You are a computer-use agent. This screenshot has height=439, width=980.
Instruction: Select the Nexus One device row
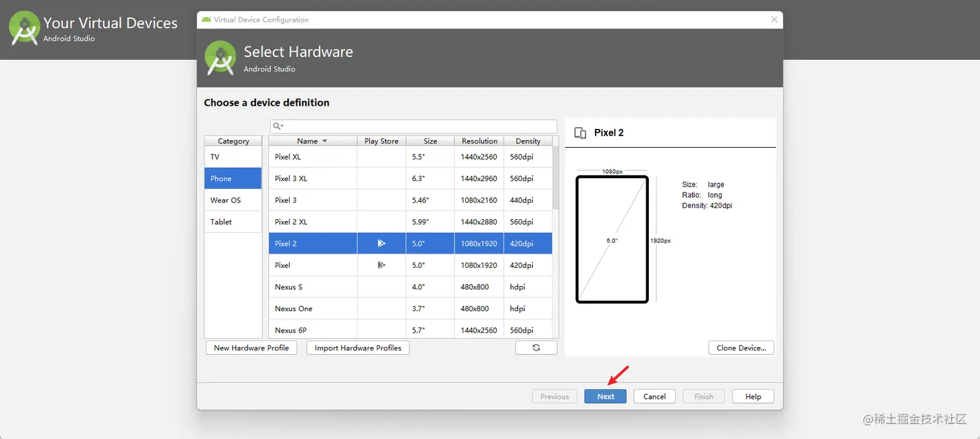tap(410, 308)
